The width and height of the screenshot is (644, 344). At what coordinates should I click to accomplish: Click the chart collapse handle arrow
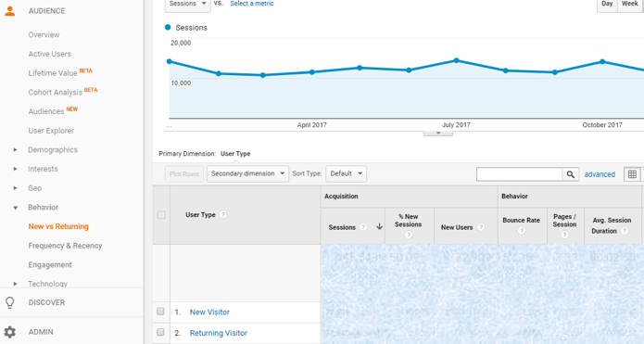[438, 134]
